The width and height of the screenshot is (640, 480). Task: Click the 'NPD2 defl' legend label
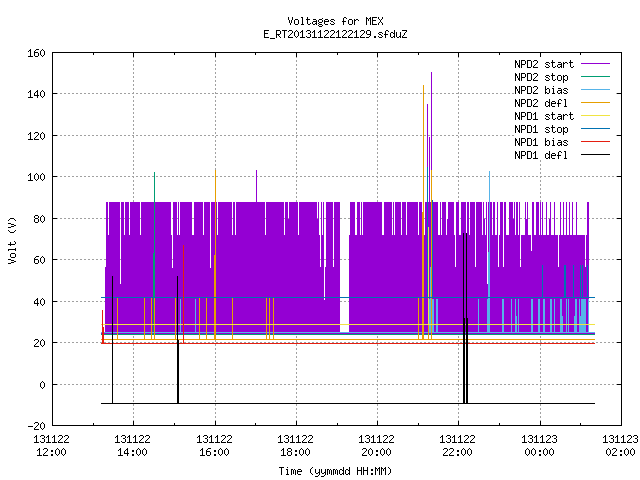541,103
